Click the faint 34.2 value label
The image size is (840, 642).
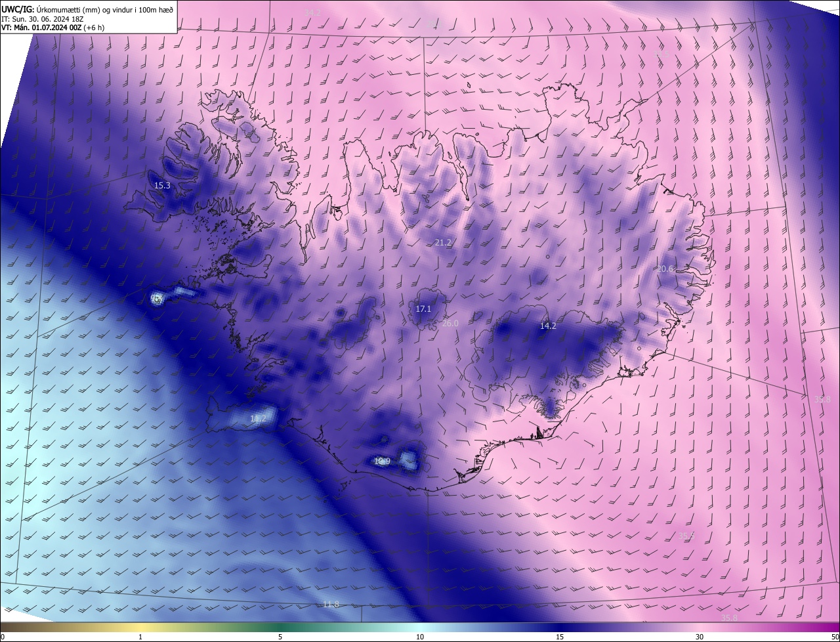tap(313, 13)
